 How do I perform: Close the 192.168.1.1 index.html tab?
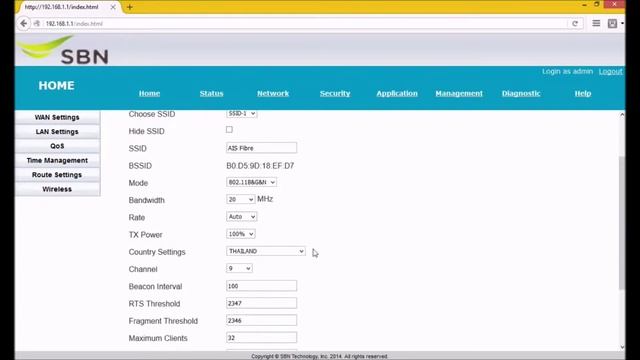point(113,7)
